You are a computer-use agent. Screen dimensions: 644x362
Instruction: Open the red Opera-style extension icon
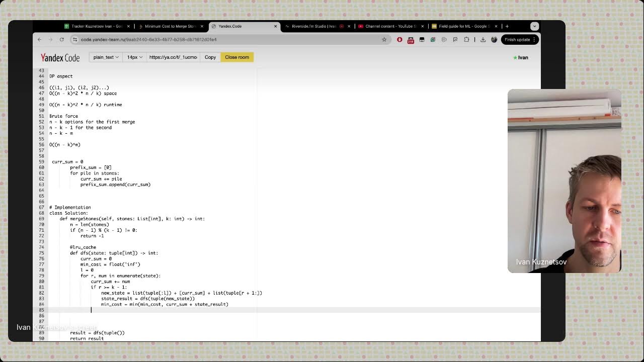[399, 39]
